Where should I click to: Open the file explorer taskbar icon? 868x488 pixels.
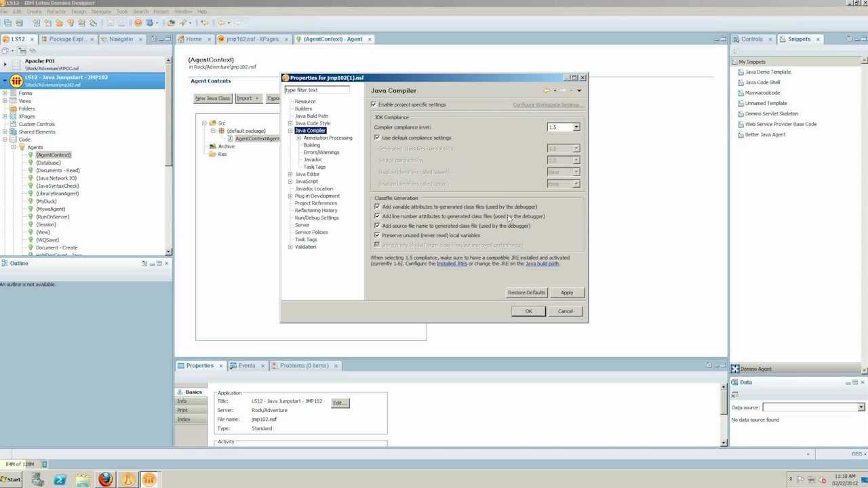click(x=83, y=479)
